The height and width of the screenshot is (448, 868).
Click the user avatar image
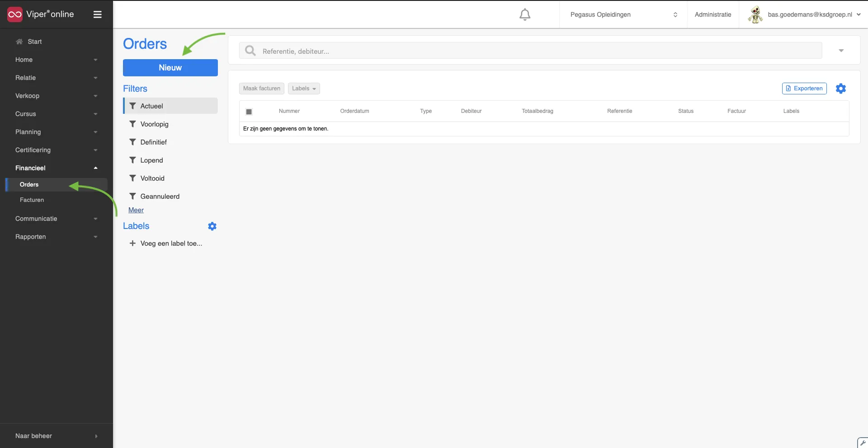(755, 14)
